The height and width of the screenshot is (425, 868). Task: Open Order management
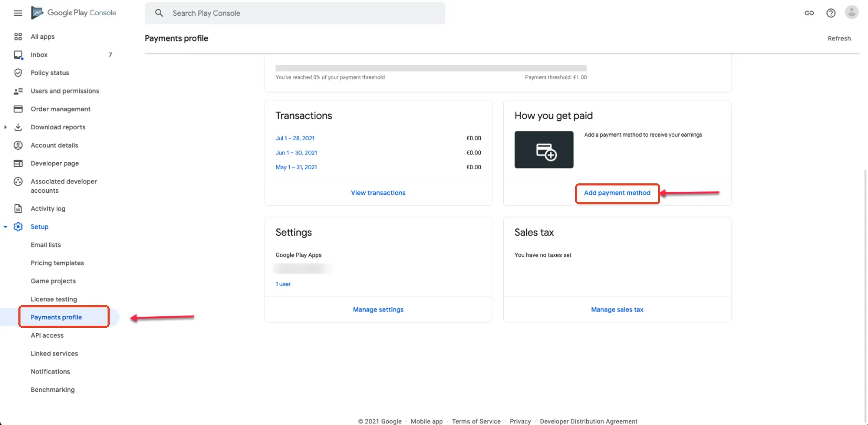pyautogui.click(x=60, y=109)
